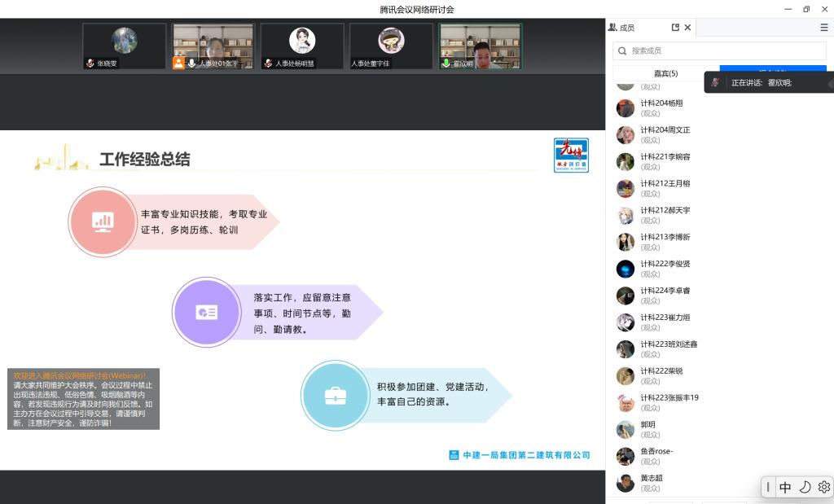Viewport: 834px width, 504px height.
Task: Click the muted mic icon in speaking banner
Action: click(x=715, y=82)
